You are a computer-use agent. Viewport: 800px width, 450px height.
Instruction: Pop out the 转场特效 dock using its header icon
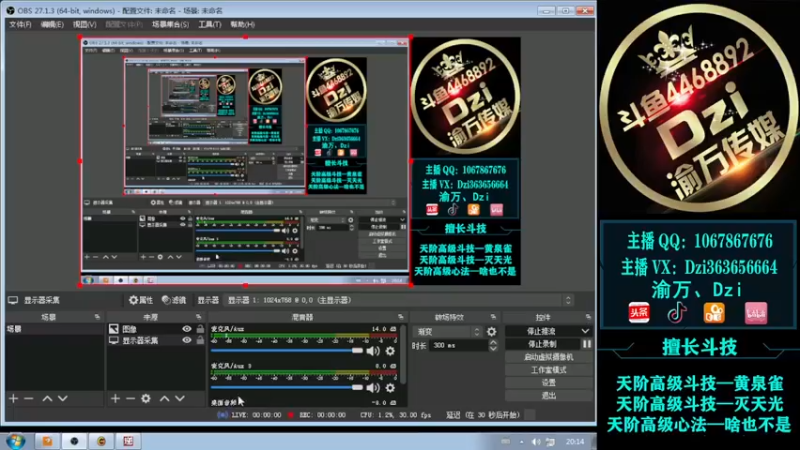(x=493, y=317)
